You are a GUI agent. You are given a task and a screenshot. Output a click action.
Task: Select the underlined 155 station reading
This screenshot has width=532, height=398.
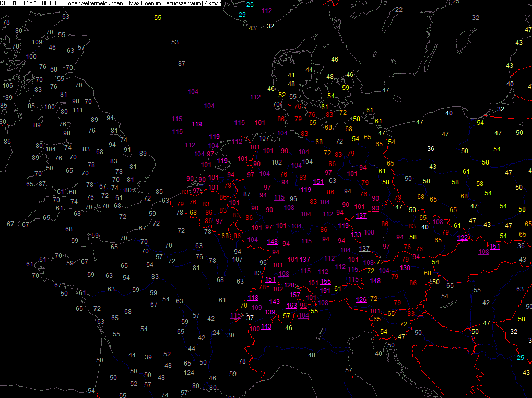click(326, 282)
